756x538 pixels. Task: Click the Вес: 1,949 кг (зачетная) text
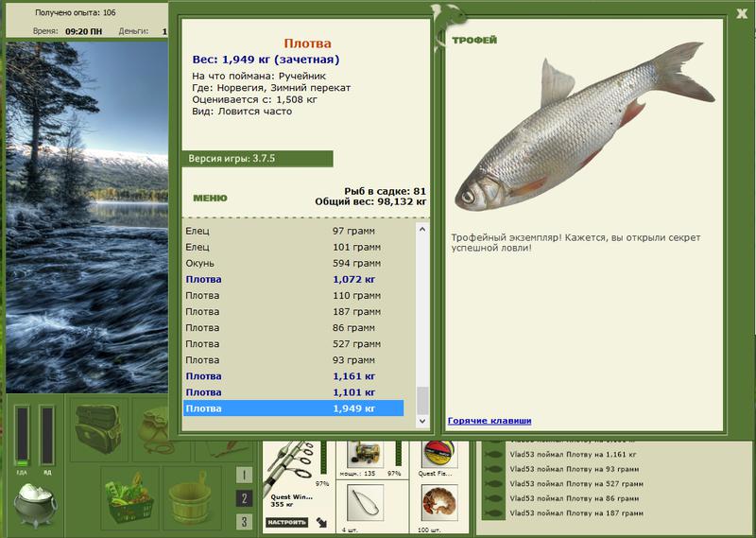pyautogui.click(x=266, y=60)
